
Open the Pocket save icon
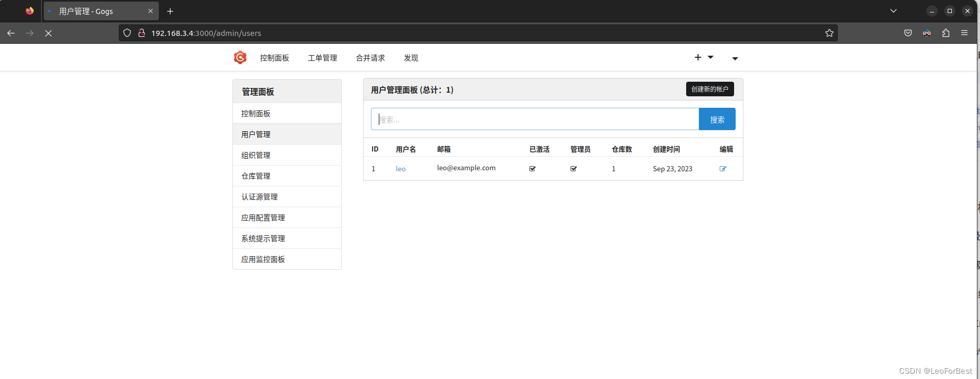coord(908,33)
